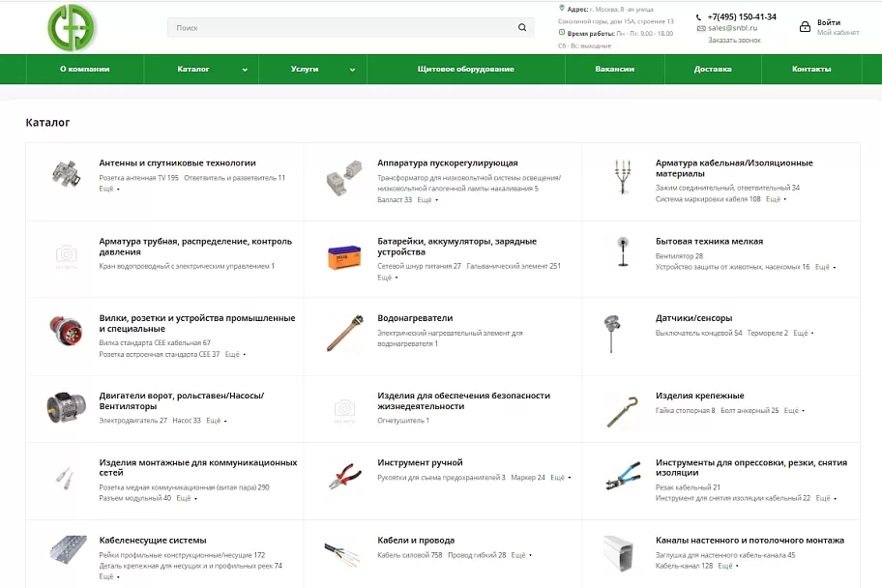Expand Ещё under Изделия крепежные

coord(794,411)
